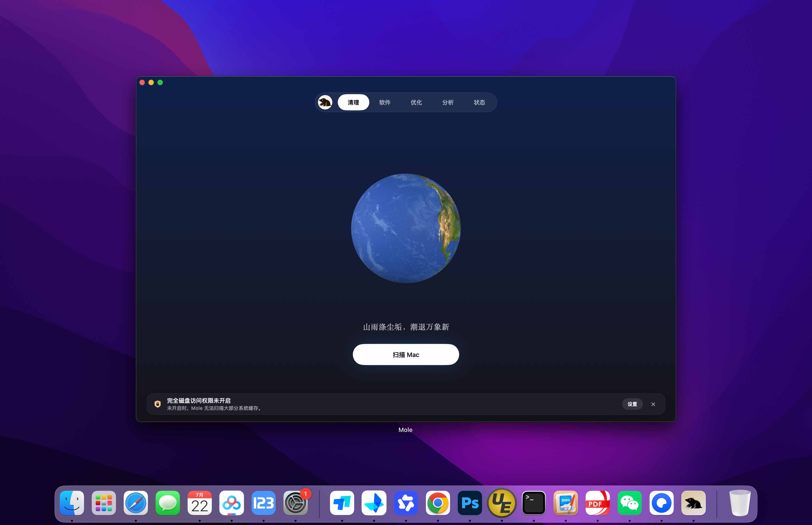Viewport: 812px width, 525px height.
Task: Minimize the Mole window with the yellow button
Action: (x=151, y=82)
